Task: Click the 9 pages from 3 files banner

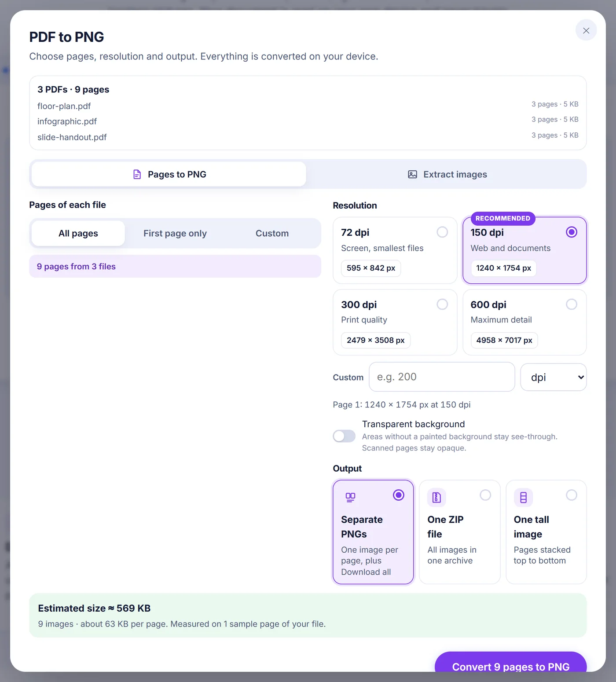Action: [x=175, y=266]
